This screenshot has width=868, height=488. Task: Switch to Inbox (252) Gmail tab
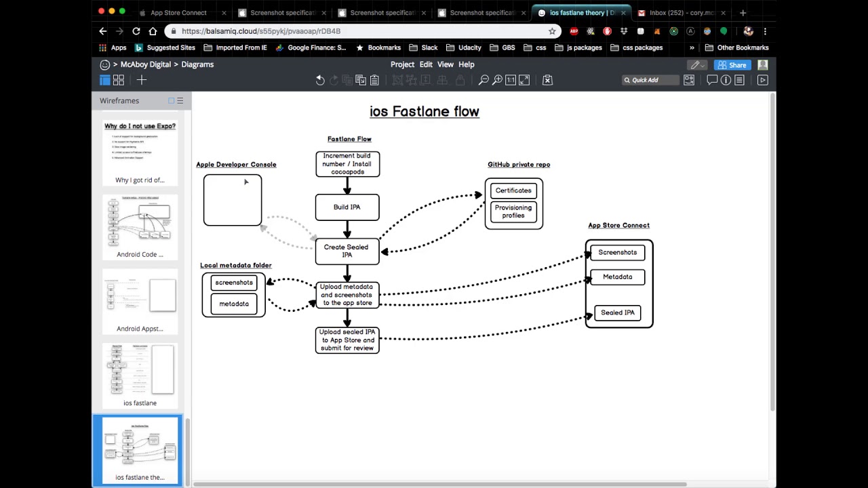pyautogui.click(x=682, y=12)
